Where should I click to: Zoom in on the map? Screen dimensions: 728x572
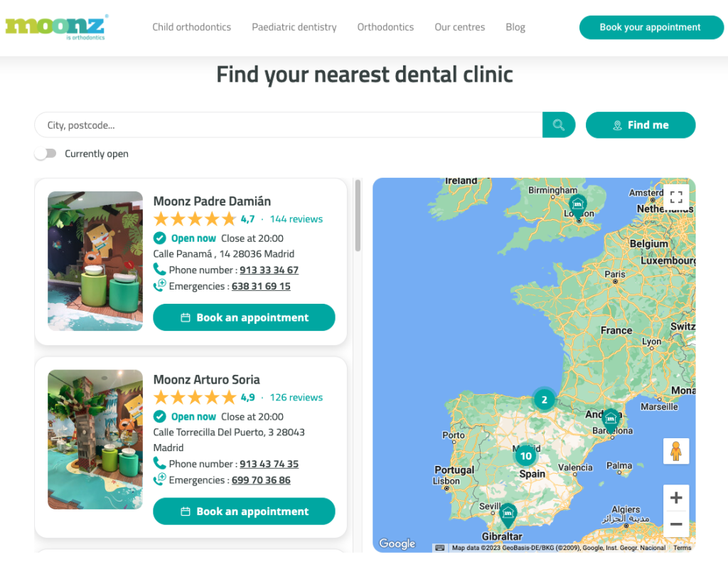[x=676, y=497]
